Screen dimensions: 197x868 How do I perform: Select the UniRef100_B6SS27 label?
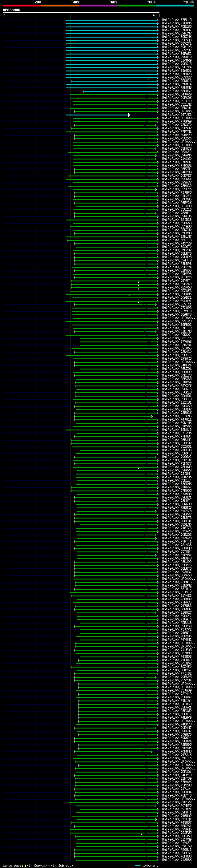(x=177, y=78)
